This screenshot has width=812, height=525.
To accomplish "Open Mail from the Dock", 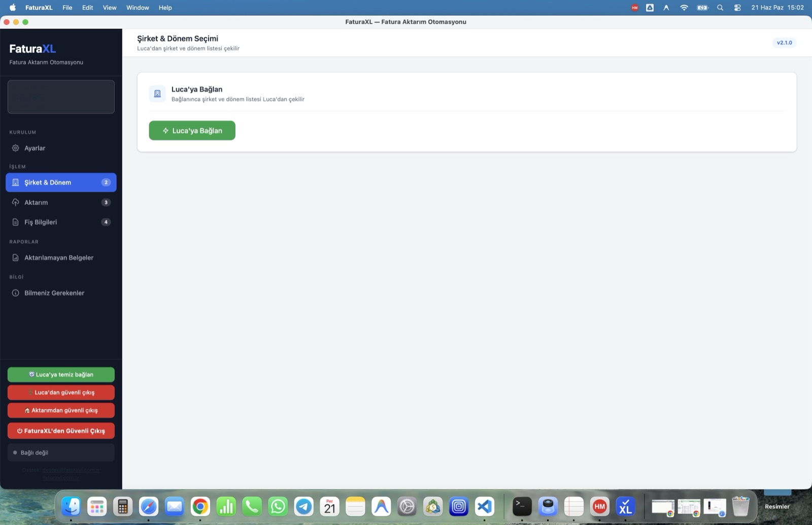I will pyautogui.click(x=175, y=506).
